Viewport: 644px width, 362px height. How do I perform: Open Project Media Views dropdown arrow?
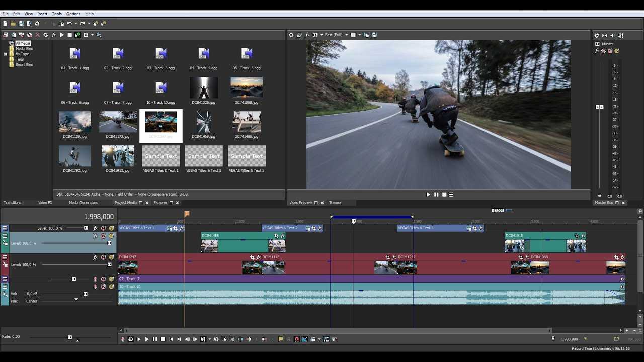(92, 35)
